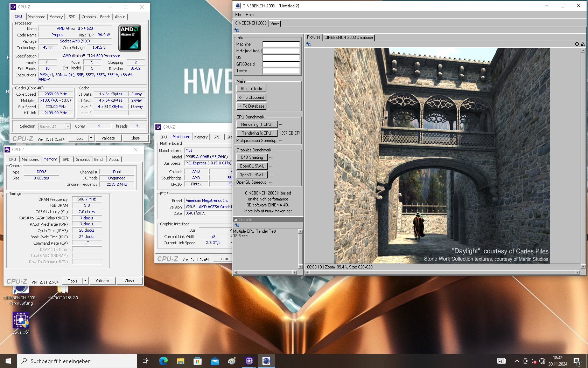Open touch keyboard tray icon

pyautogui.click(x=502, y=361)
